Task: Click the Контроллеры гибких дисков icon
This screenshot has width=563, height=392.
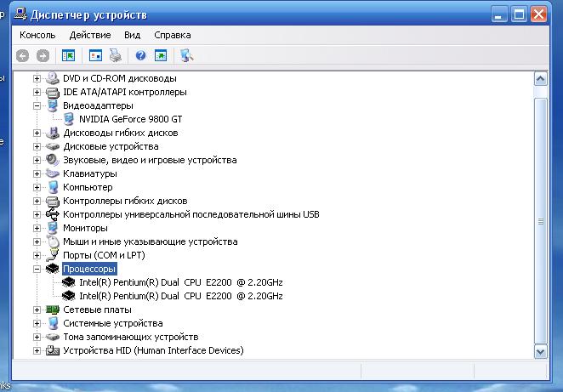Action: tap(53, 201)
